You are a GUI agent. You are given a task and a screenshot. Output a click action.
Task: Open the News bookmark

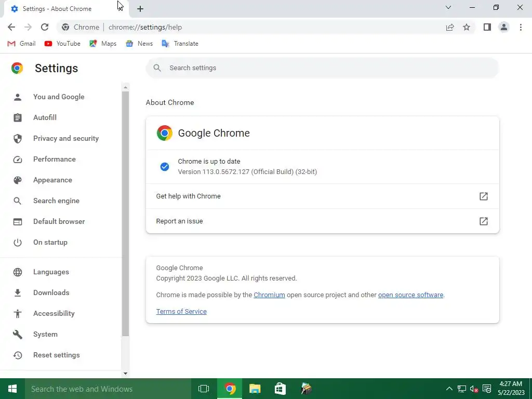point(139,44)
